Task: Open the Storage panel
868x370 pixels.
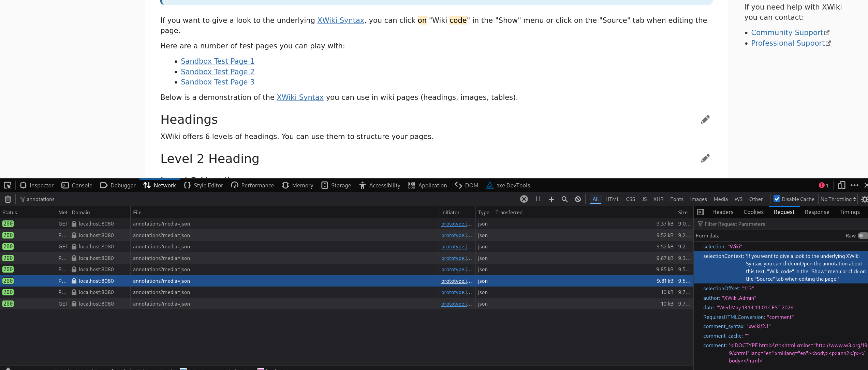Action: (x=336, y=185)
